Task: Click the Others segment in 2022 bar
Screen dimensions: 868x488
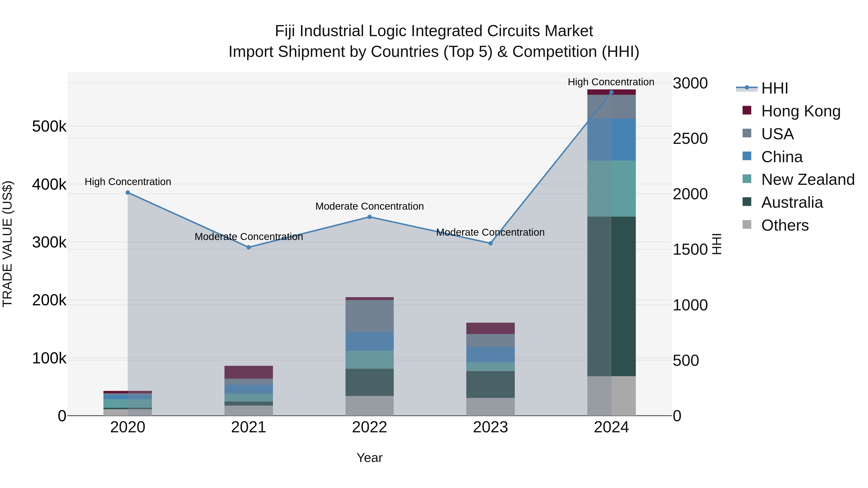Action: tap(370, 406)
